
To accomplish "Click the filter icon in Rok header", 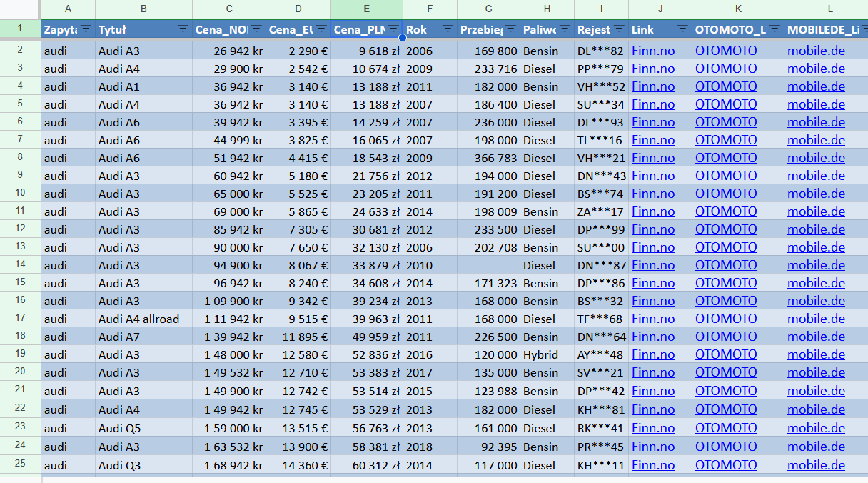I will (x=448, y=29).
